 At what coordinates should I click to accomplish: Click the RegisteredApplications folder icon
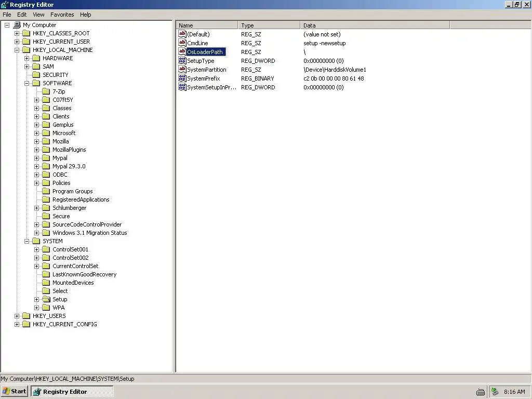pyautogui.click(x=46, y=199)
